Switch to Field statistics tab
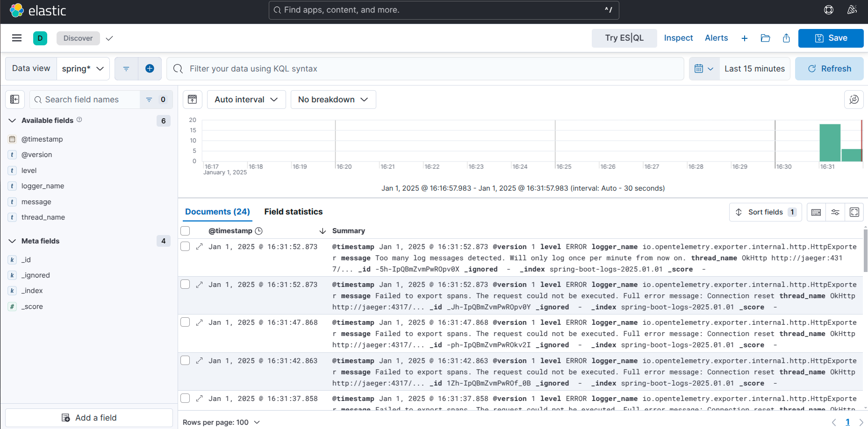The image size is (868, 429). click(294, 212)
